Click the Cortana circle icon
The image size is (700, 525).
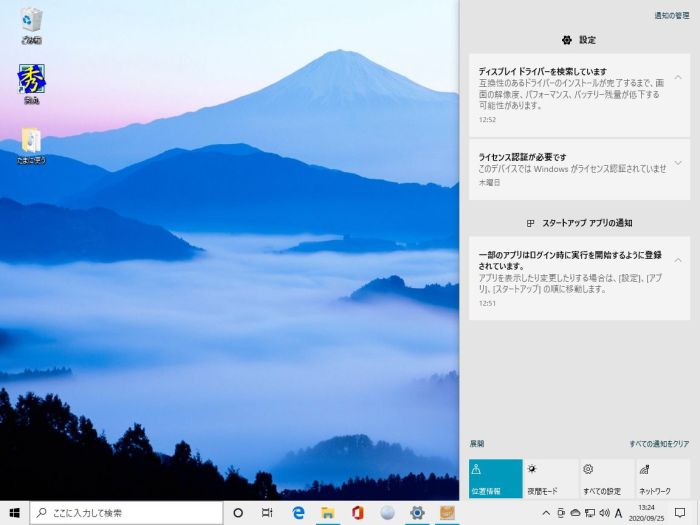coord(238,513)
